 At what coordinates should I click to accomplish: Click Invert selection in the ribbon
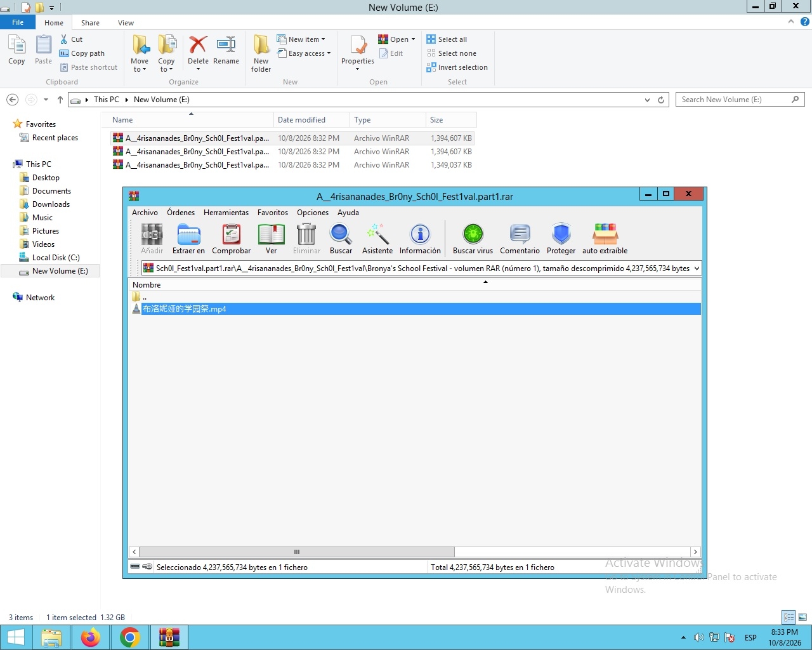[x=457, y=67]
